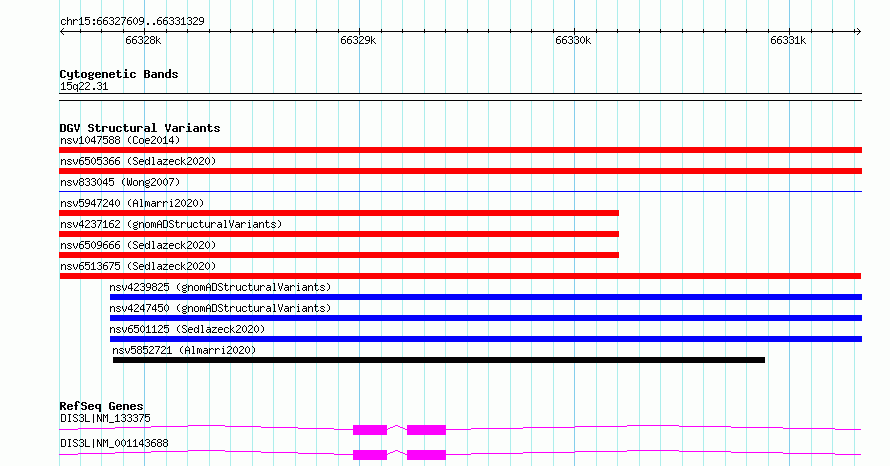Viewport: 890px width, 466px height.
Task: Click the 66328k ruler tick label
Action: [143, 40]
